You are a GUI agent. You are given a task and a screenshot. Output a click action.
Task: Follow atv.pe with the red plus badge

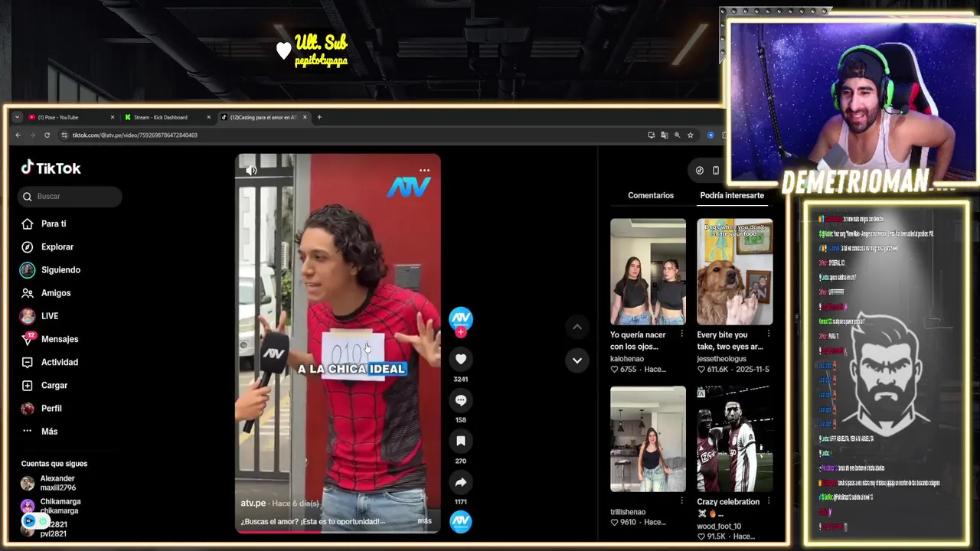(460, 332)
